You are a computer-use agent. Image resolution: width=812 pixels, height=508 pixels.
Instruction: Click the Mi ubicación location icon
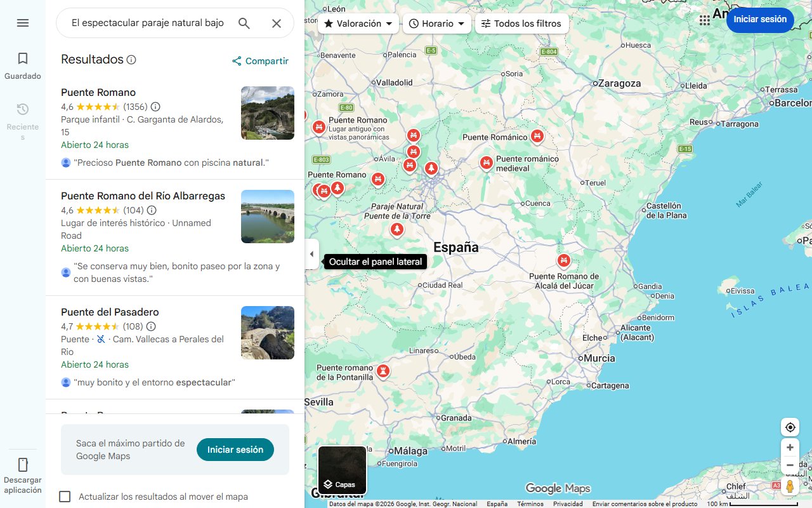[790, 427]
